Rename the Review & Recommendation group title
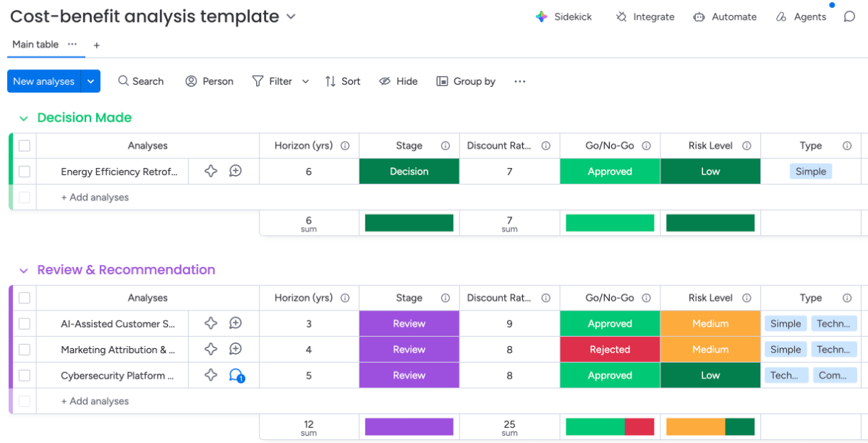868x443 pixels. click(127, 269)
